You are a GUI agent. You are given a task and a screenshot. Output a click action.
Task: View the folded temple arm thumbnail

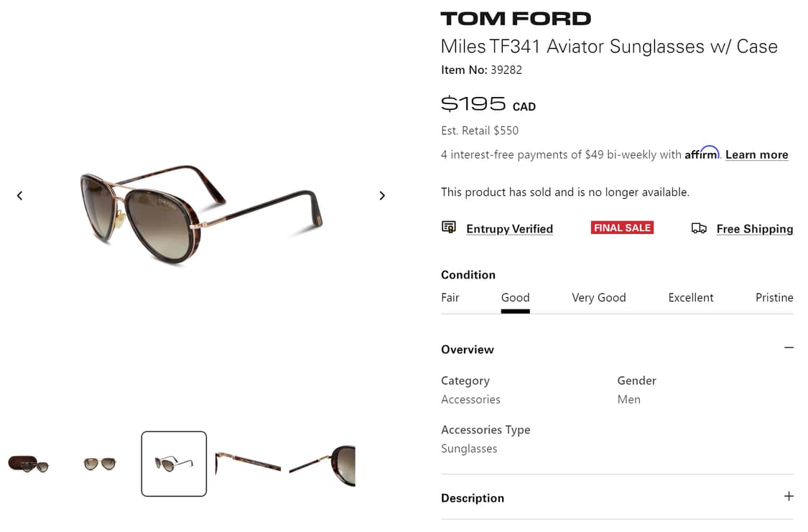(x=248, y=463)
